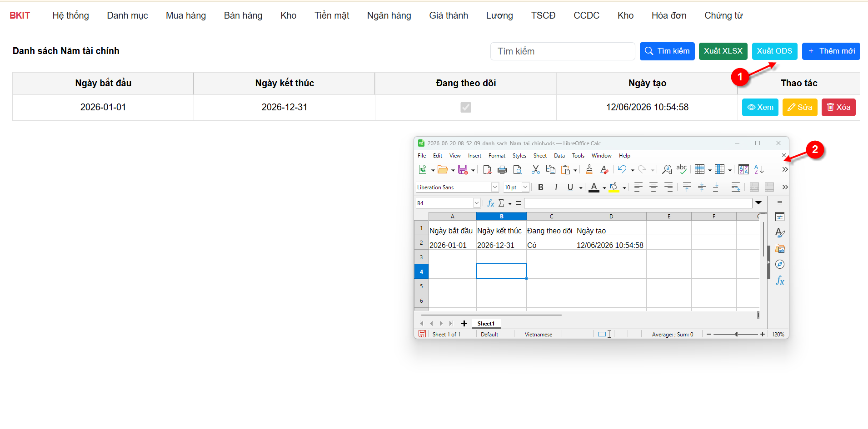
Task: Open Find & Replace icon
Action: [x=667, y=170]
